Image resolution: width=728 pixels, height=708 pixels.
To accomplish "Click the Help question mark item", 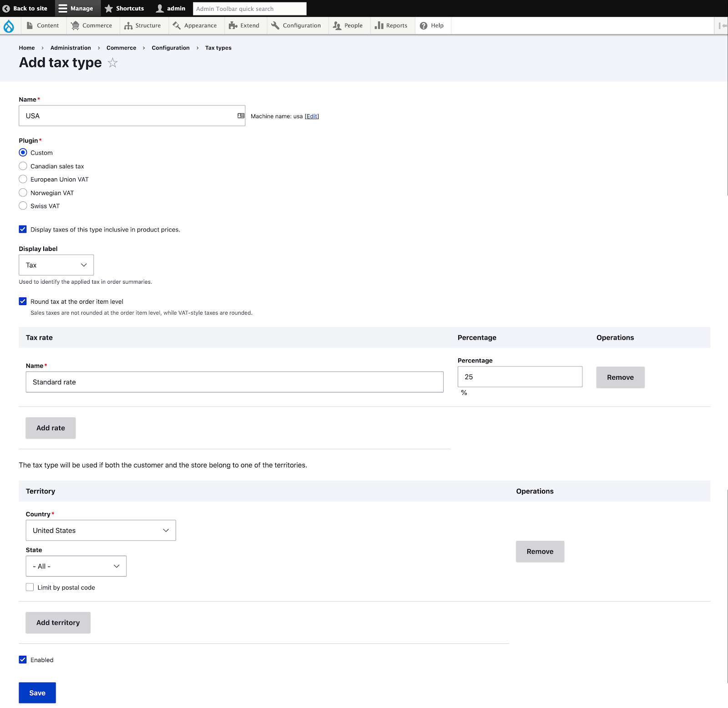I will pyautogui.click(x=431, y=25).
